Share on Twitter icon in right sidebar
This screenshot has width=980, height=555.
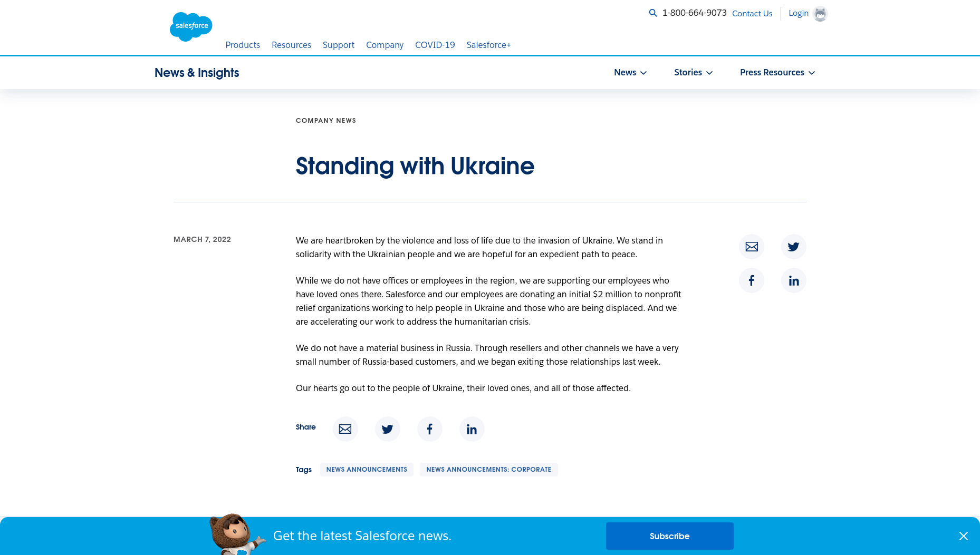pyautogui.click(x=794, y=247)
